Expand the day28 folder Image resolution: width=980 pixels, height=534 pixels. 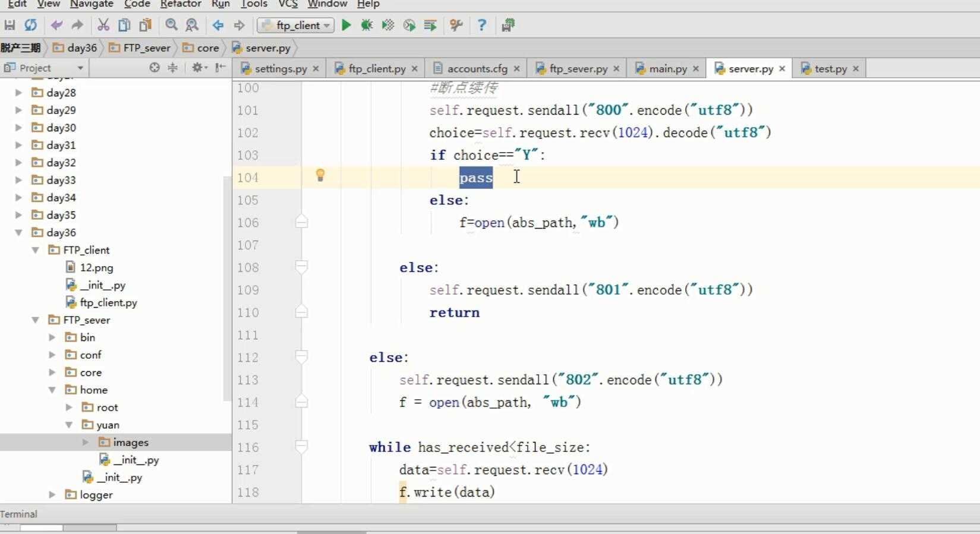[x=18, y=93]
